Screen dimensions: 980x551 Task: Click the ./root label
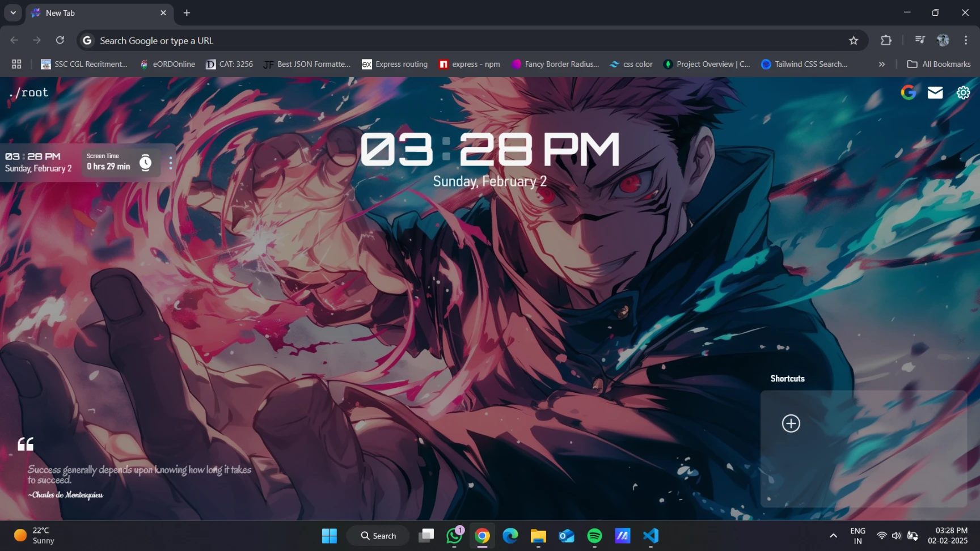[28, 92]
